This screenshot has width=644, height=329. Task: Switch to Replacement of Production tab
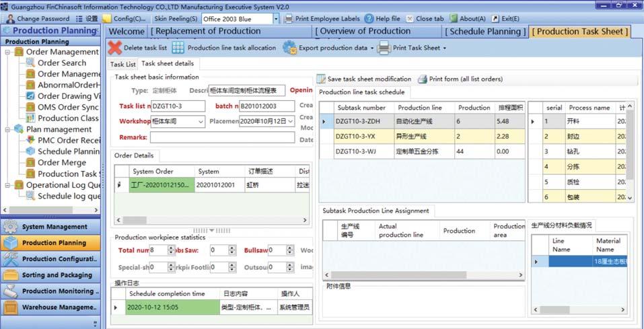(x=230, y=32)
